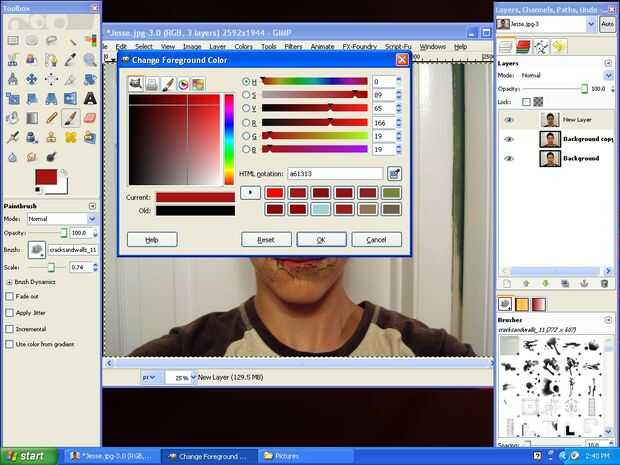Select the Alignment tool
Viewport: 620px width, 465px height.
[51, 79]
